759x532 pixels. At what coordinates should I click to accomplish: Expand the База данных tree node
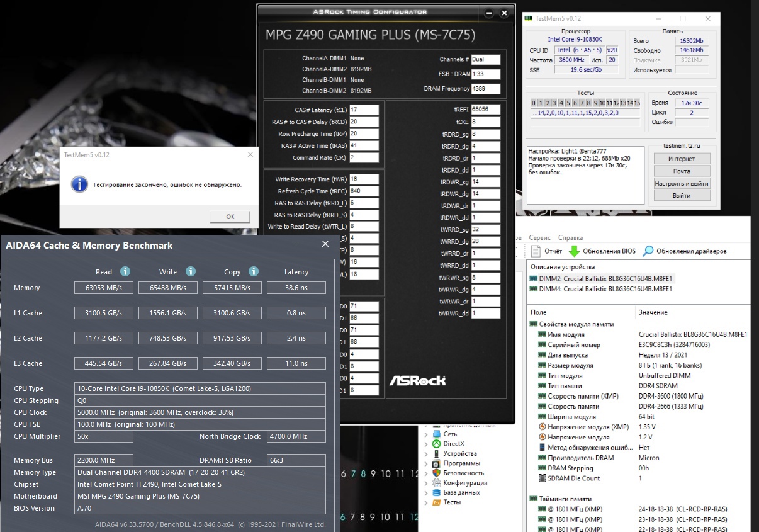pyautogui.click(x=425, y=492)
